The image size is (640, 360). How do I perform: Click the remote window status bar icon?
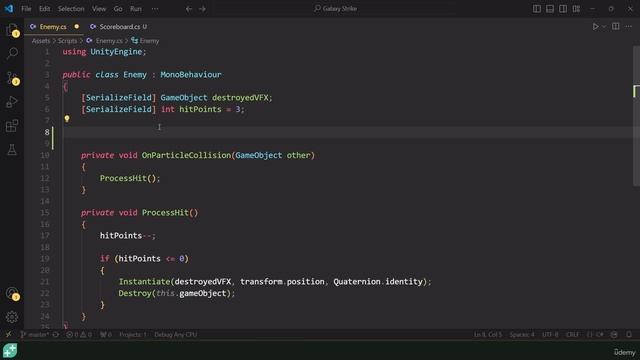[8, 335]
